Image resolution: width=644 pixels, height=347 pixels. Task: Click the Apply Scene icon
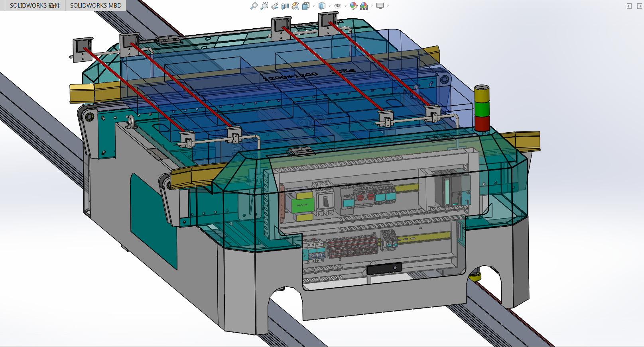click(x=364, y=6)
